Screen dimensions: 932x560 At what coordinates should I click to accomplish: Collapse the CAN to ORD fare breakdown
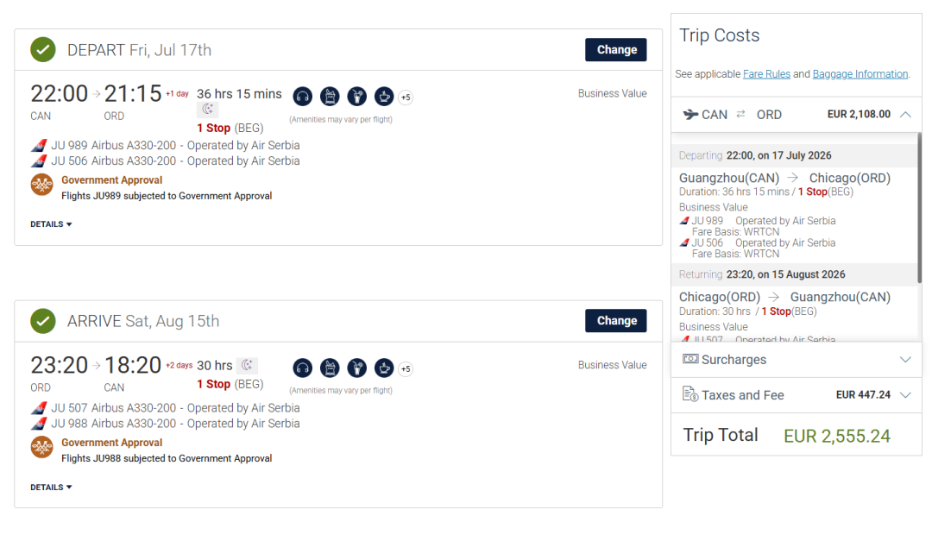904,114
